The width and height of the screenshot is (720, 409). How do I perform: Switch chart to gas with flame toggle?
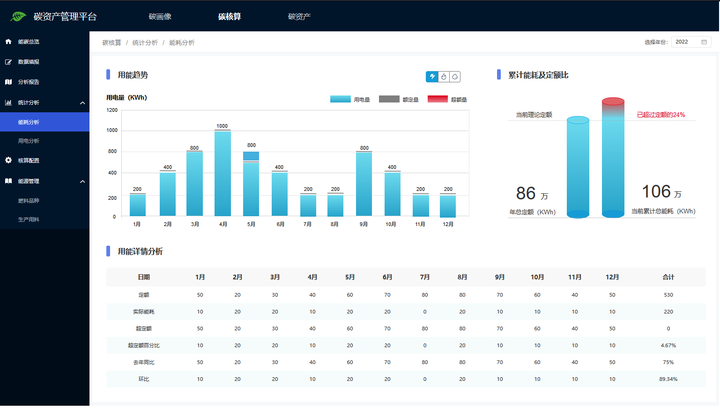click(x=444, y=77)
